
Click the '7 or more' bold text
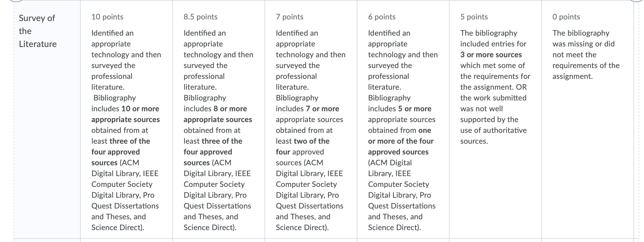click(322, 109)
